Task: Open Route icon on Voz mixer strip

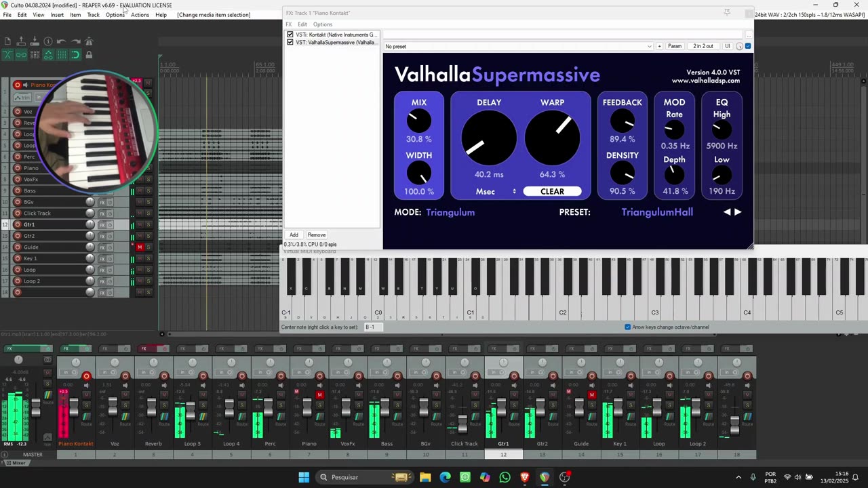Action: click(x=125, y=417)
